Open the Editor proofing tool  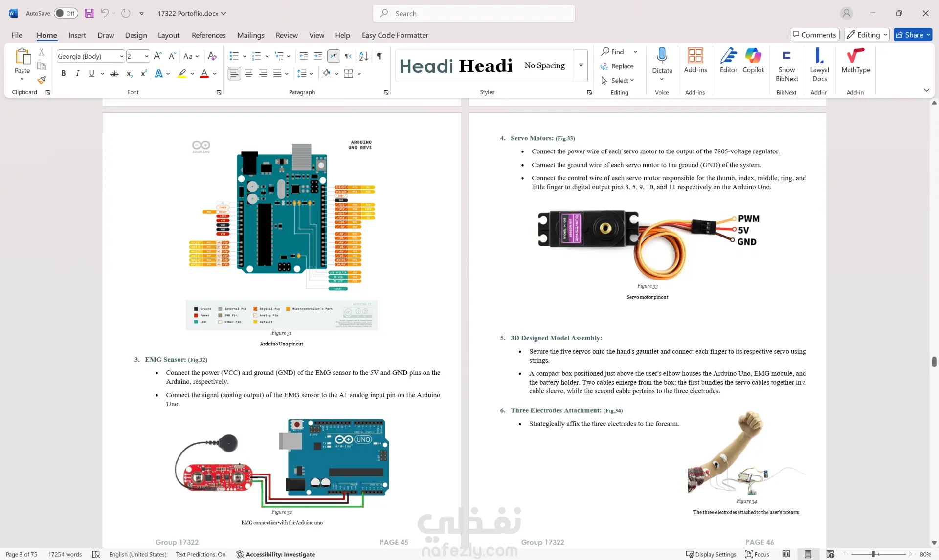coord(728,61)
